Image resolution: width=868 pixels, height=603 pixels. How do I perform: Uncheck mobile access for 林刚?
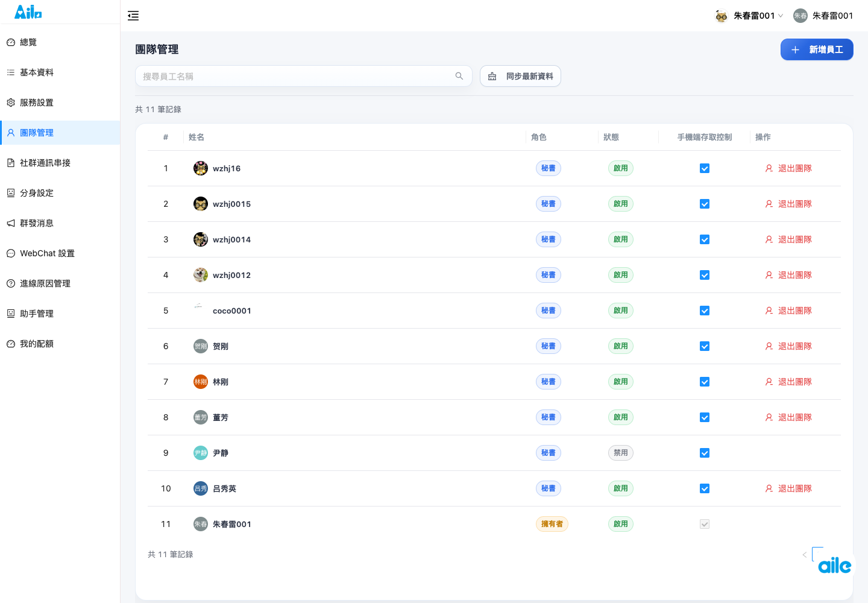tap(705, 382)
